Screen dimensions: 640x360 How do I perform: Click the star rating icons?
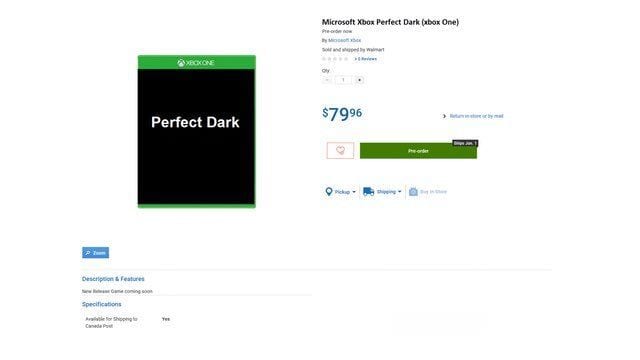pyautogui.click(x=335, y=59)
